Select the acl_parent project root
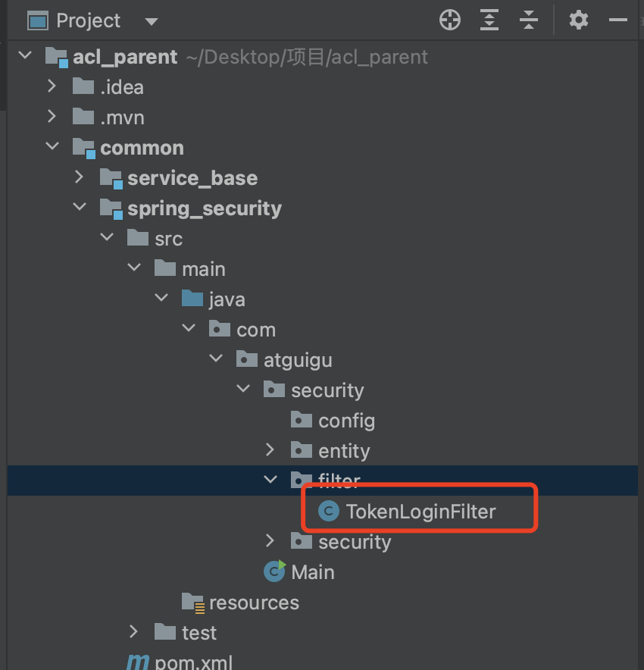Viewport: 644px width, 670px height. [x=124, y=57]
